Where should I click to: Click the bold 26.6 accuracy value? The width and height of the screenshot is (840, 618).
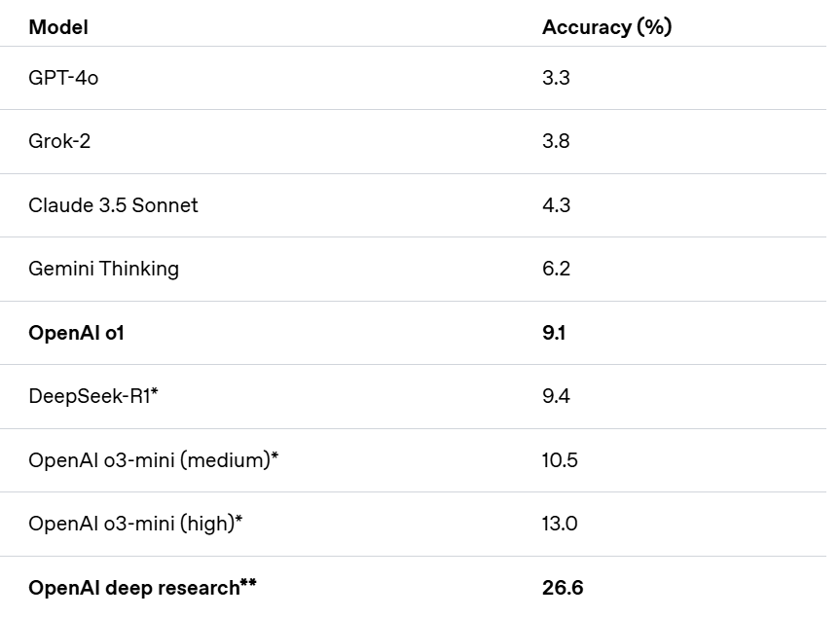click(x=563, y=588)
